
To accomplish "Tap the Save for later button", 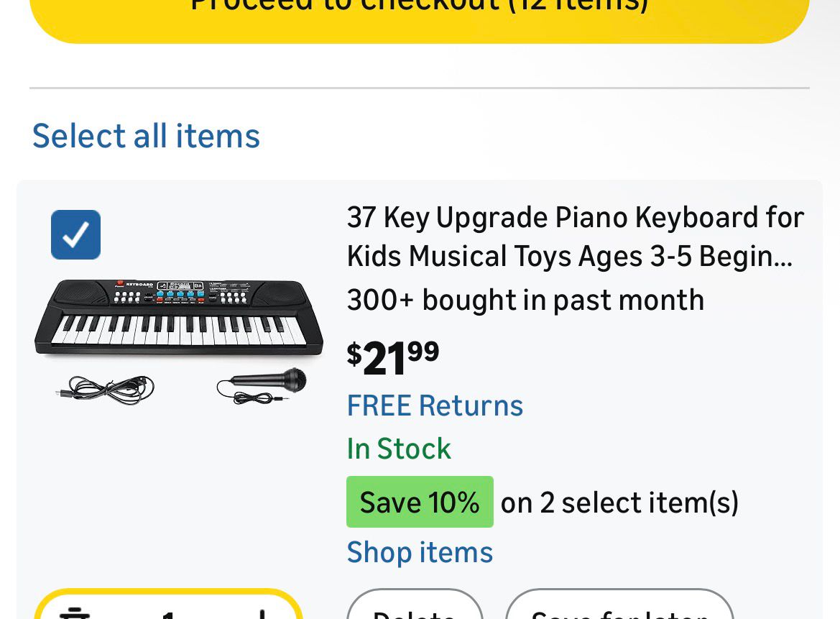I will (x=619, y=611).
